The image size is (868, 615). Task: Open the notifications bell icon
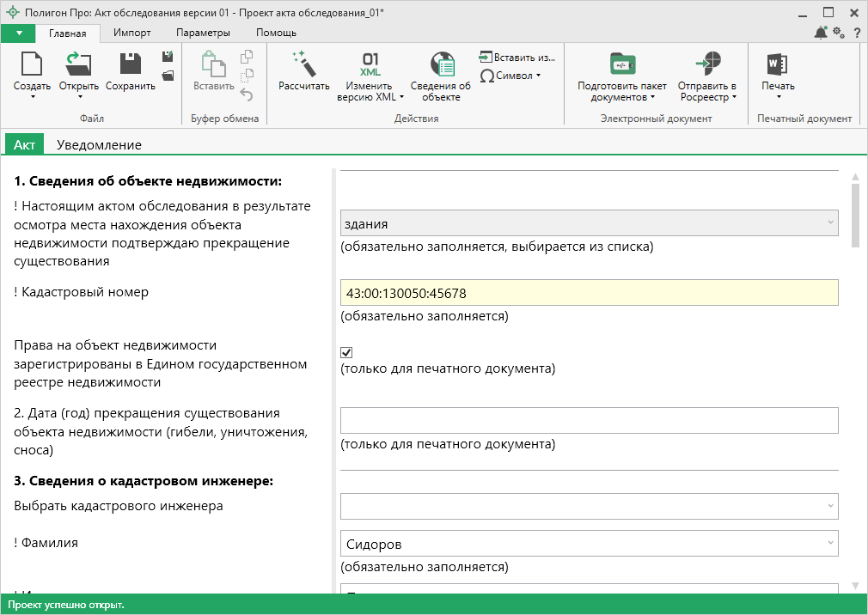[x=821, y=33]
